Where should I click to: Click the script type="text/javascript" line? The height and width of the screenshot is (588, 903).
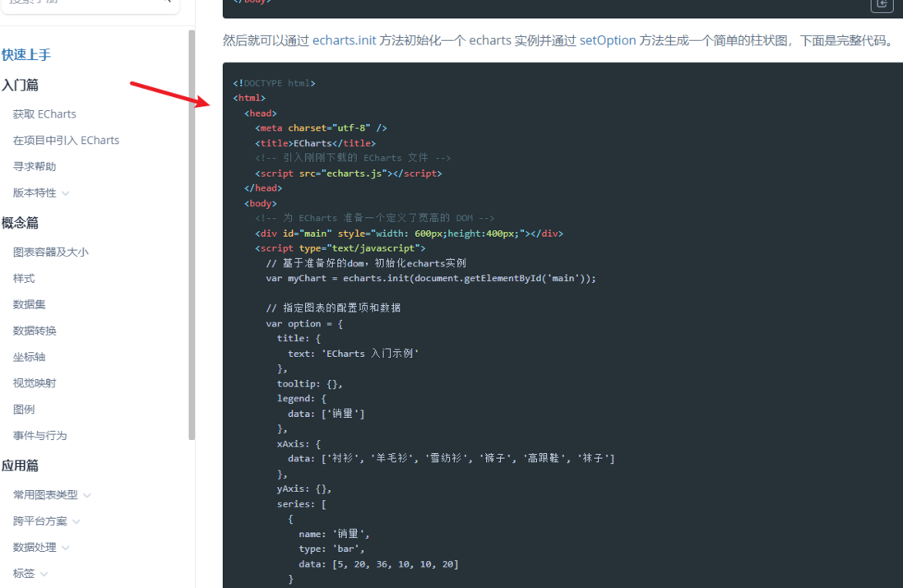340,248
